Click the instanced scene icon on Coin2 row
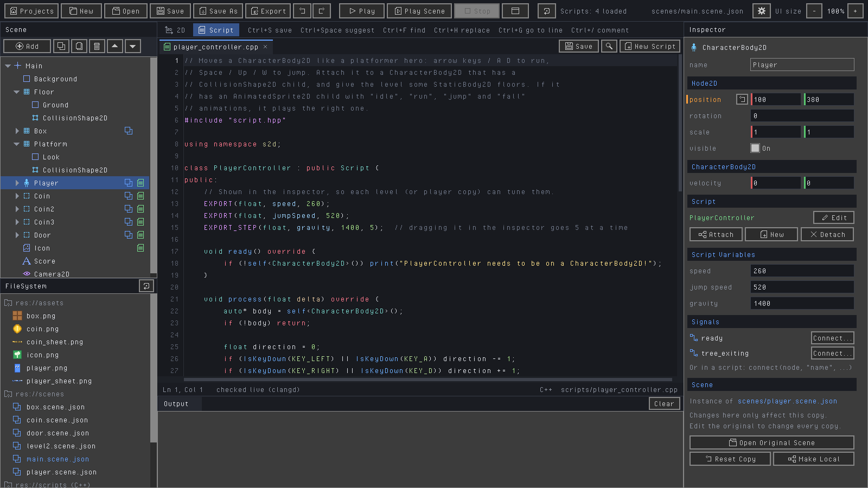The width and height of the screenshot is (868, 488). (x=129, y=209)
